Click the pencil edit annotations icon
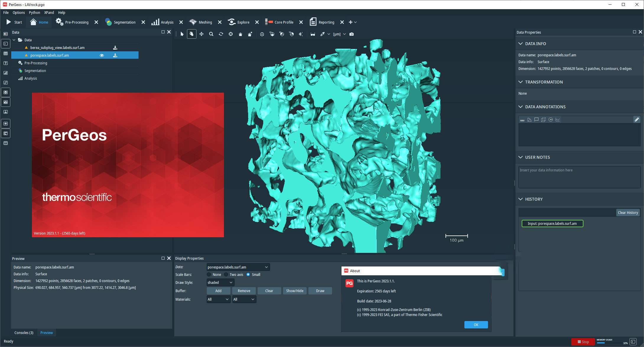 point(637,120)
